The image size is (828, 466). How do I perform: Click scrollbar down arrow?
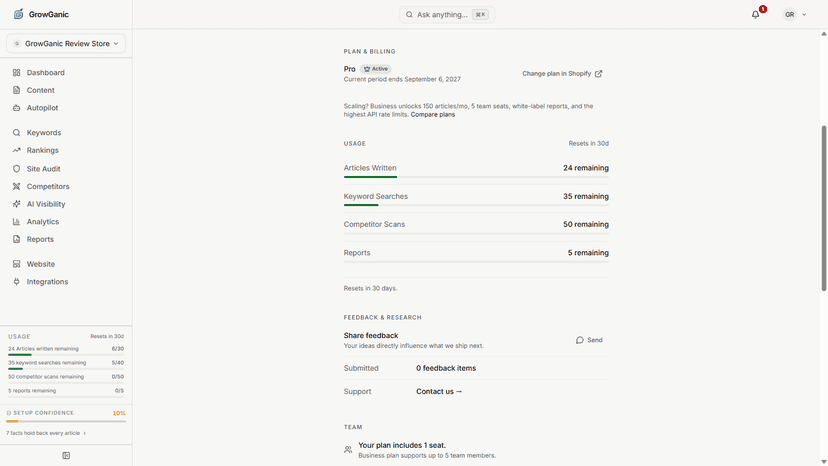click(x=824, y=462)
